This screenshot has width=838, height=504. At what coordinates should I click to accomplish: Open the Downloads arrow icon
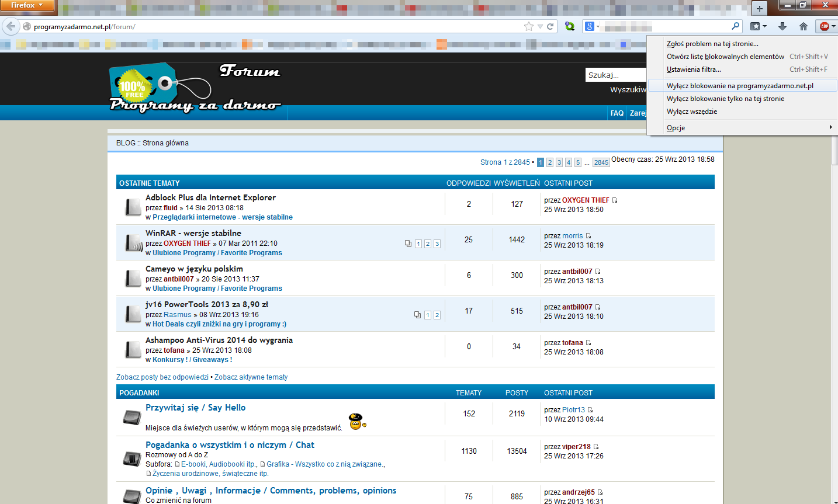click(x=782, y=26)
